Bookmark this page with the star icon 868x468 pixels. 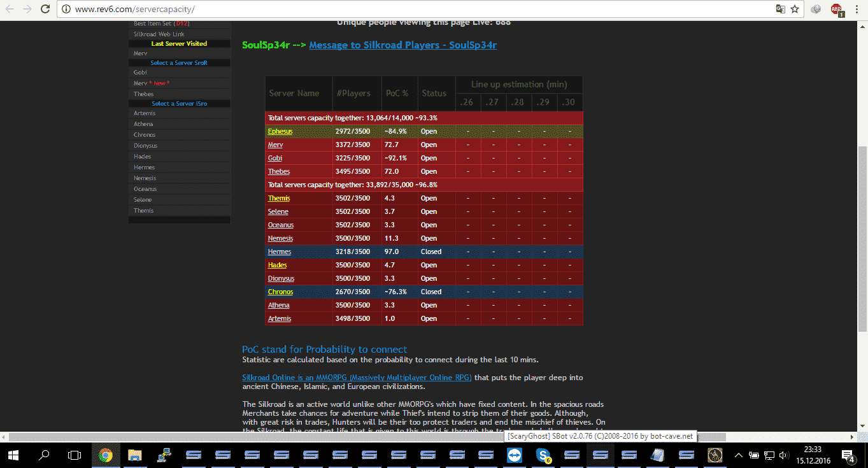[795, 10]
